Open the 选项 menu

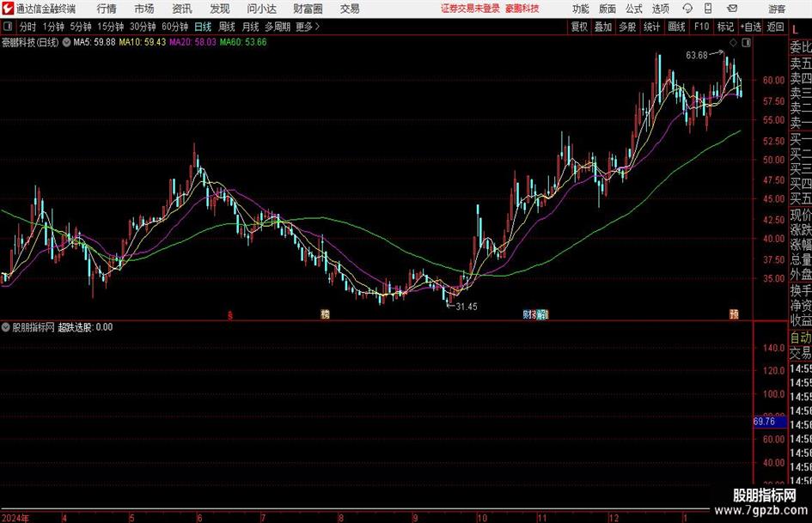[660, 9]
